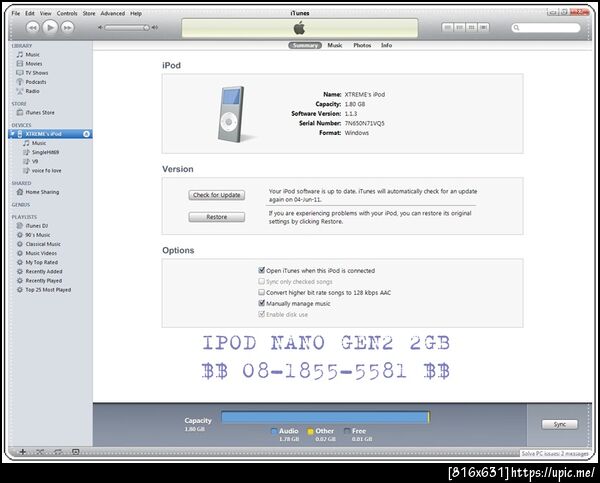Click the Apple logo in display

click(x=299, y=28)
